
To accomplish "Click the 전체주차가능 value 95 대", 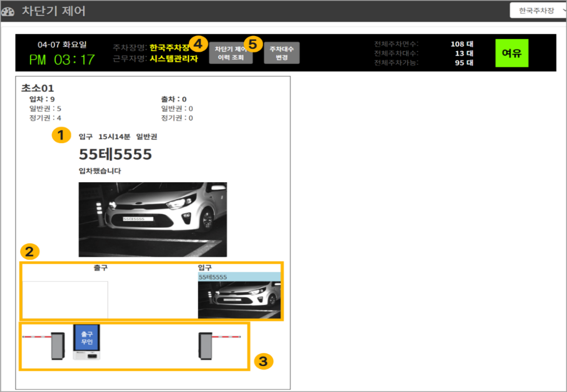I will (x=464, y=63).
